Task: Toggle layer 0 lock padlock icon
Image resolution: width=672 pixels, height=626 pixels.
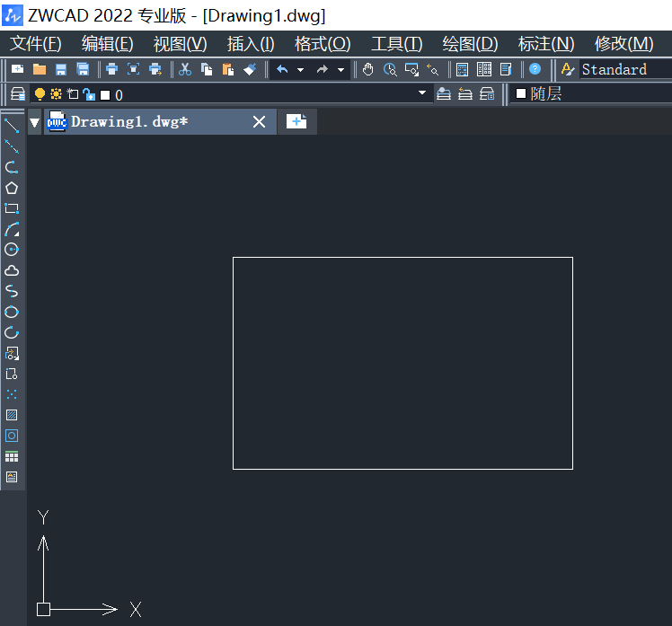Action: pyautogui.click(x=89, y=93)
